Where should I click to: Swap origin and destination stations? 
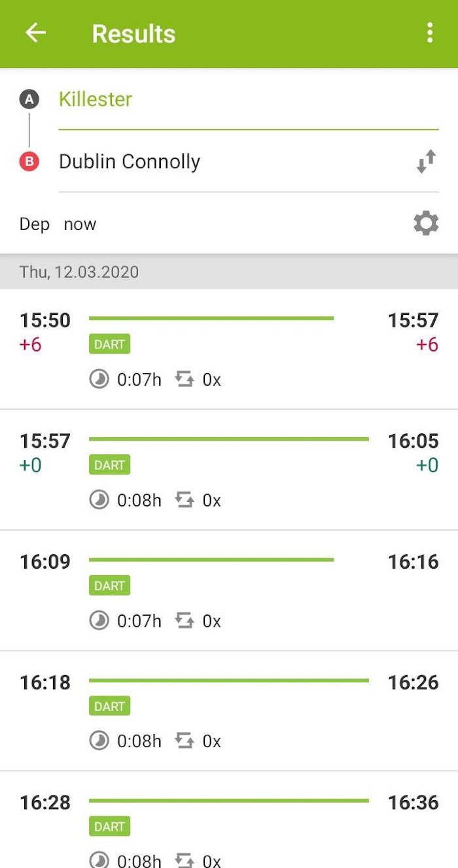pyautogui.click(x=426, y=161)
